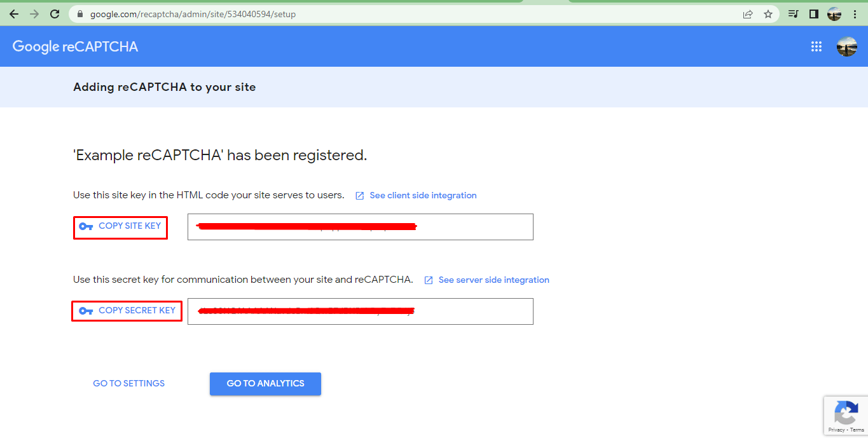The image size is (868, 443).
Task: Click the share page icon in address bar
Action: [x=748, y=14]
